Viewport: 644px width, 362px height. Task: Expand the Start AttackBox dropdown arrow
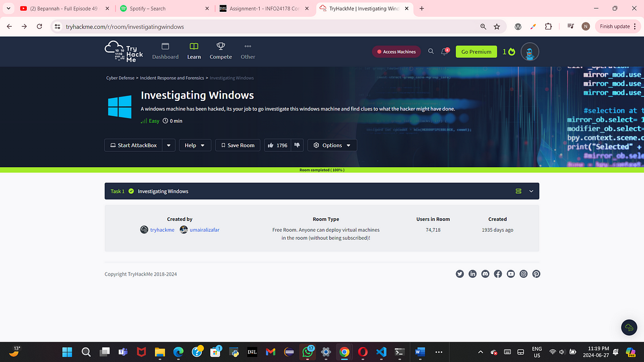click(169, 145)
